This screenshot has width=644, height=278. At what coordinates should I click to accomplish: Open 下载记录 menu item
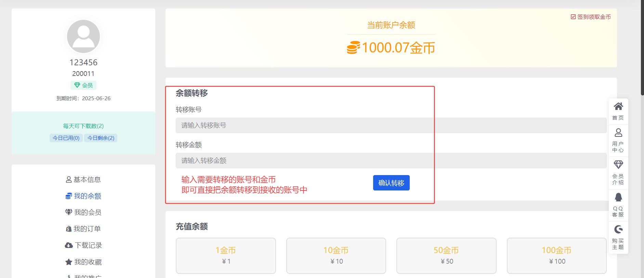tap(83, 245)
